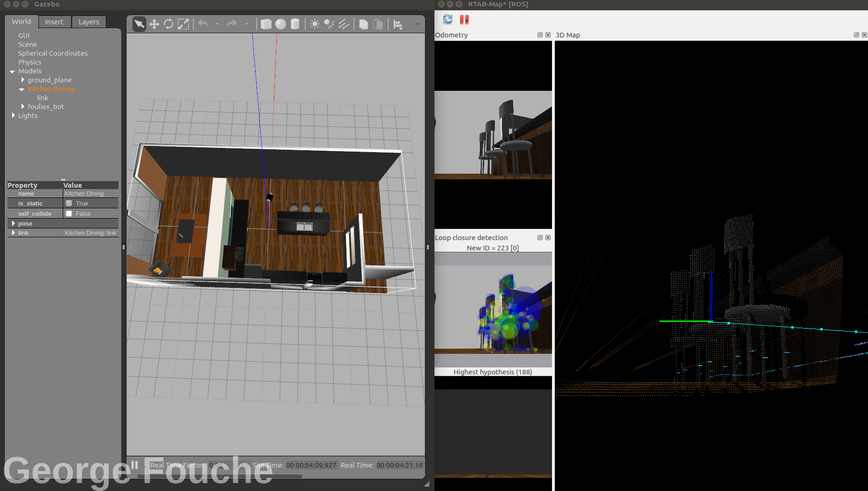
Task: Add a point light
Action: 315,24
